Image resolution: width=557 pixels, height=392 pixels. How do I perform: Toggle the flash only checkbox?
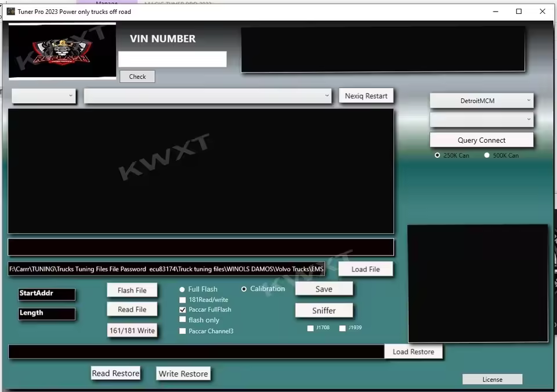tap(183, 320)
